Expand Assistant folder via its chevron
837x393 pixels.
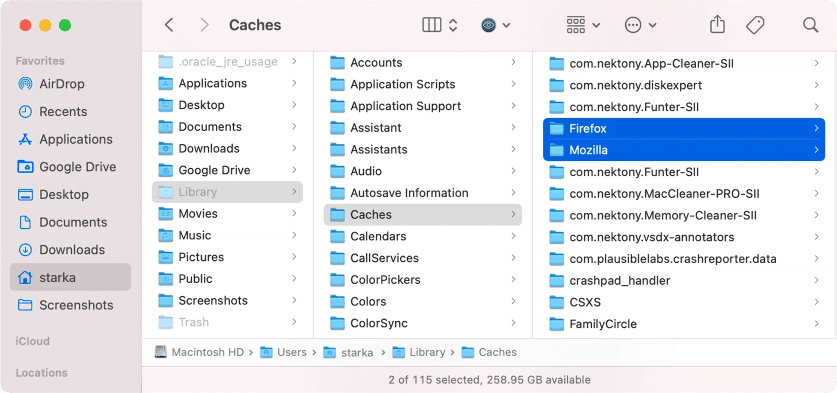513,128
